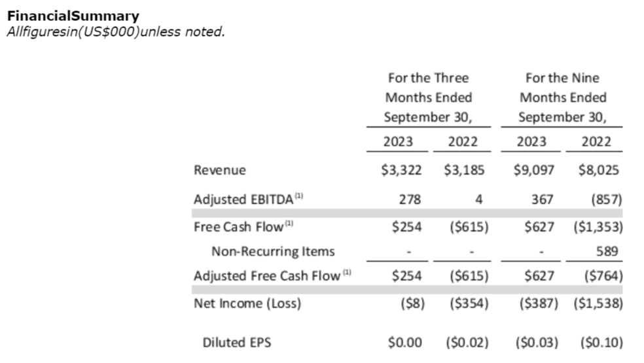This screenshot has width=644, height=363.
Task: Click 'For the Three Months Ended' column header
Action: (428, 98)
